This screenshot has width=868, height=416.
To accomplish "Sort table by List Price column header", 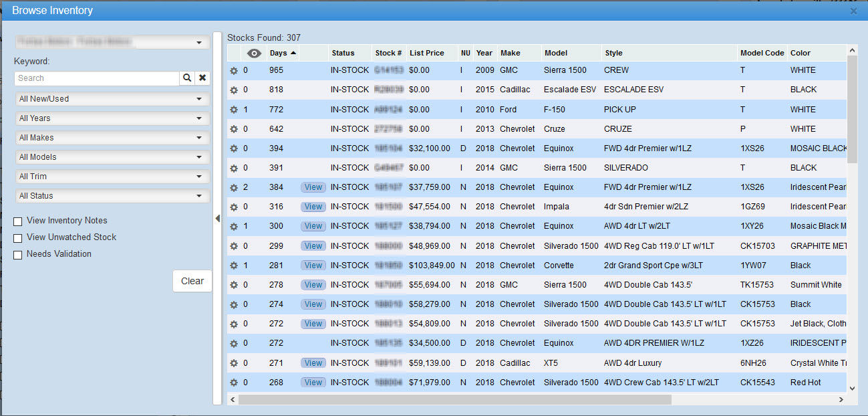I will click(x=426, y=53).
